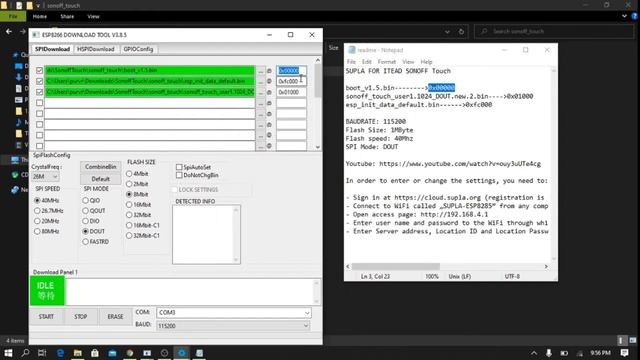The width and height of the screenshot is (640, 360).
Task: Click Notepad horizontal scrollbar thumb
Action: tap(396, 267)
